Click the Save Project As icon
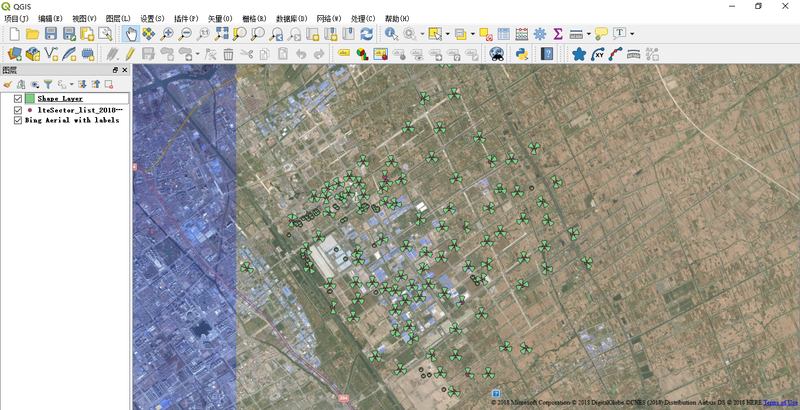800x410 pixels. (69, 34)
